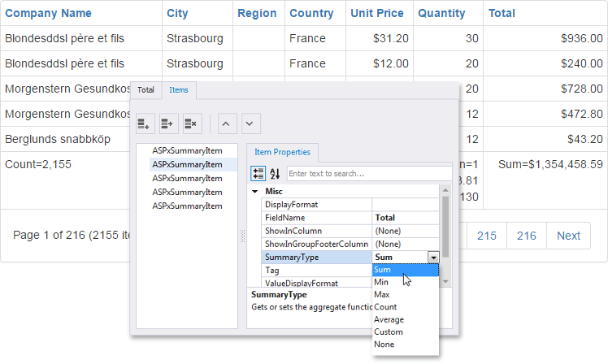
Task: Click property grid scrollbar down arrow
Action: click(x=445, y=282)
